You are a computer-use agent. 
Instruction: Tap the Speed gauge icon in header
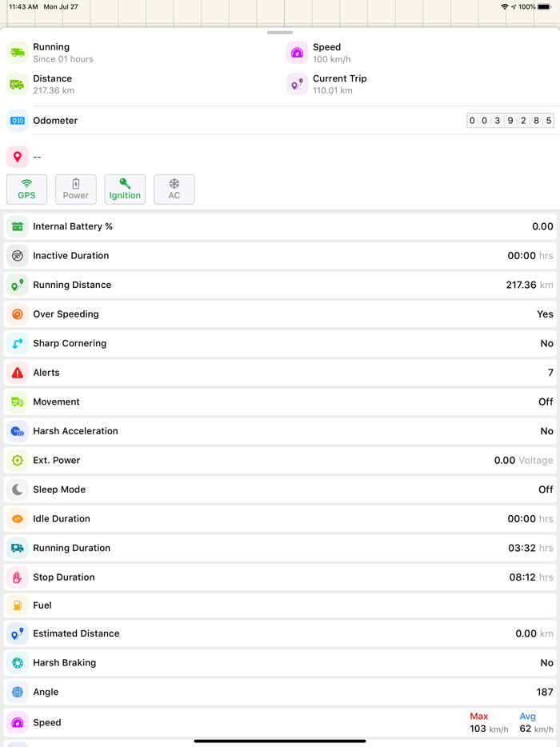click(x=297, y=53)
